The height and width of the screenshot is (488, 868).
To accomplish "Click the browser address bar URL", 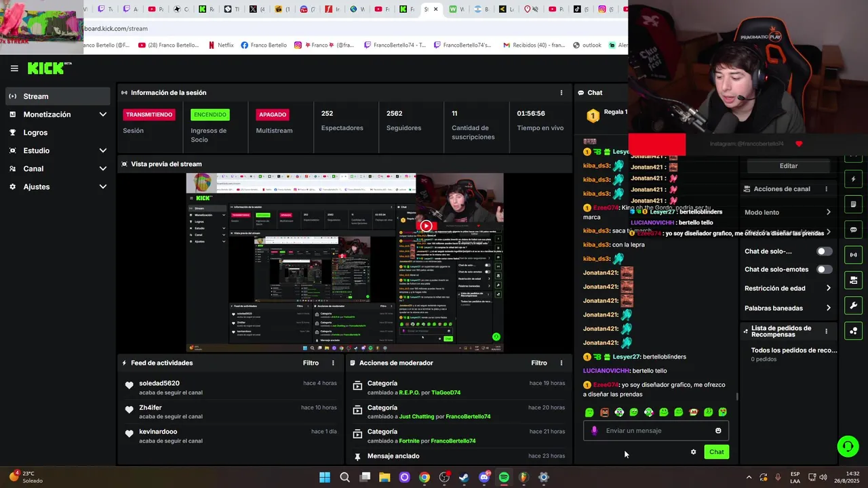I will 116,28.
